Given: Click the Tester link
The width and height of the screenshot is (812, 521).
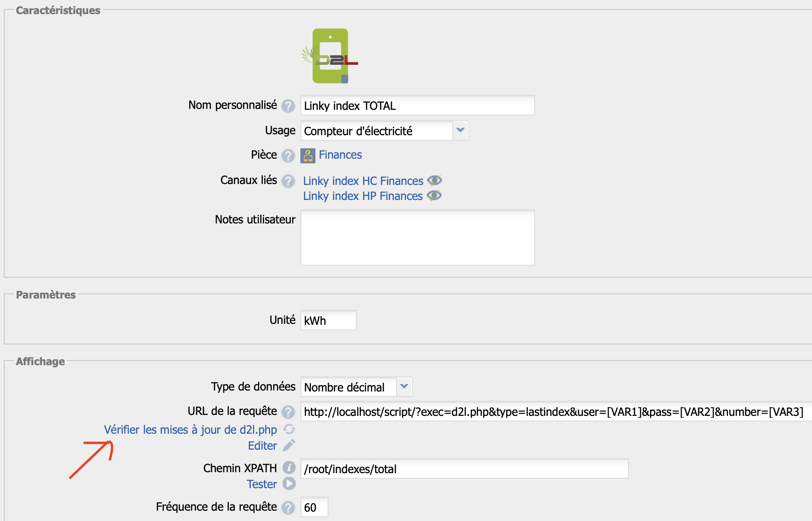Looking at the screenshot, I should (261, 484).
